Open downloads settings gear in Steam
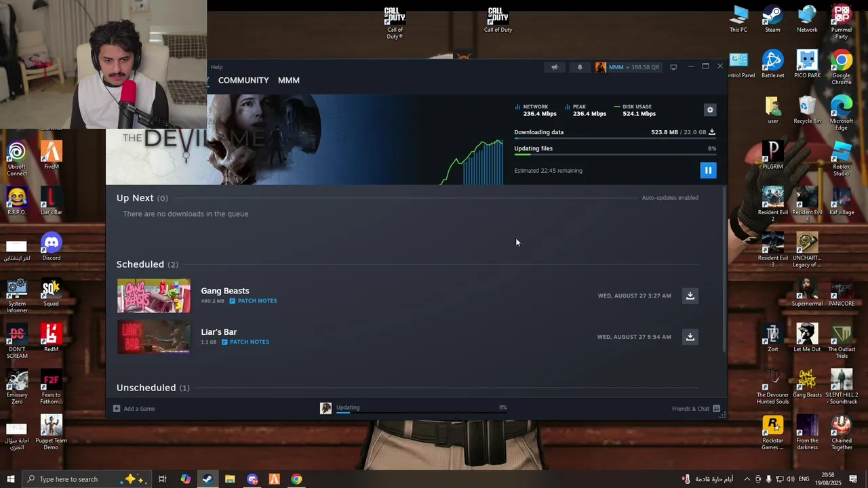The height and width of the screenshot is (488, 868). coord(710,110)
